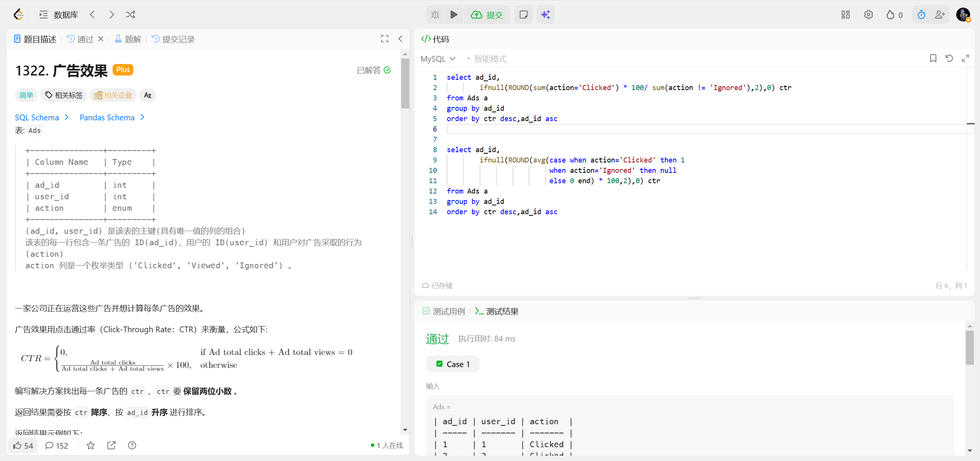Screen dimensions: 980x461
Task: Select Case 1 test result
Action: click(453, 364)
